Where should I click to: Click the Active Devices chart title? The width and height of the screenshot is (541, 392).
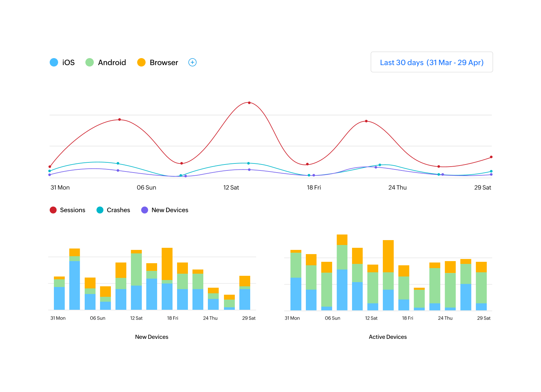(x=388, y=337)
